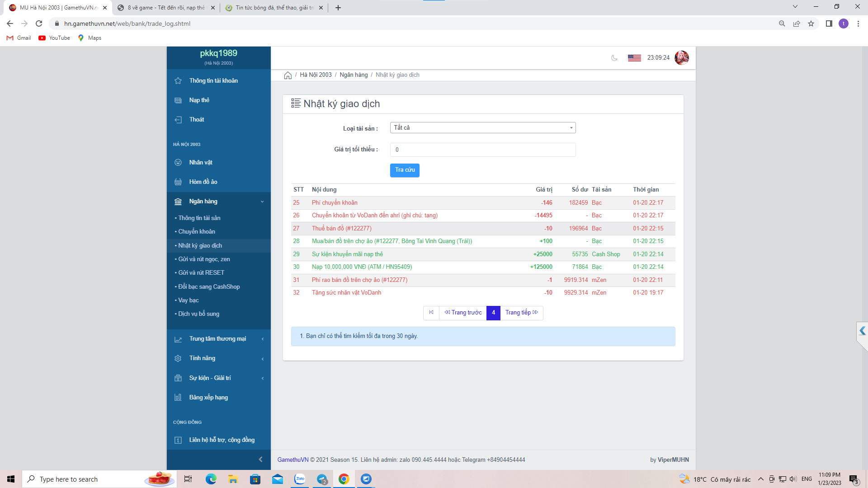The image size is (868, 488).
Task: Click the Giá trị tối thiểu input field
Action: pyautogui.click(x=482, y=150)
